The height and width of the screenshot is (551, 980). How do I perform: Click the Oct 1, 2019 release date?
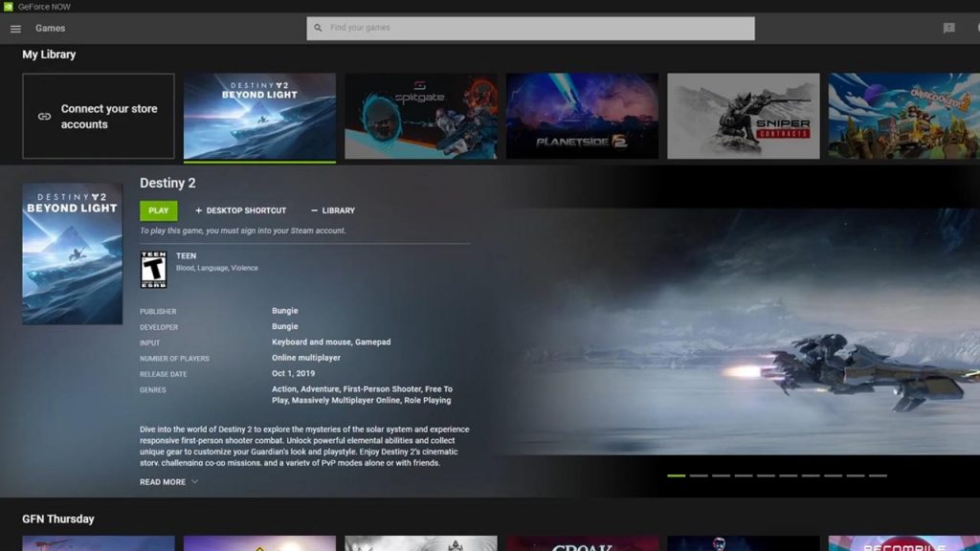point(293,373)
